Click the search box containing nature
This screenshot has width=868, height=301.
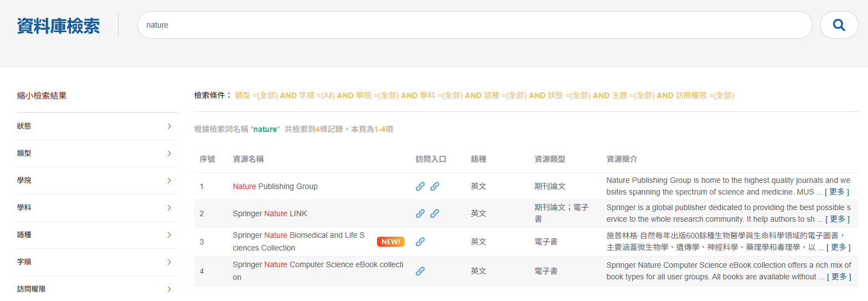pyautogui.click(x=474, y=25)
